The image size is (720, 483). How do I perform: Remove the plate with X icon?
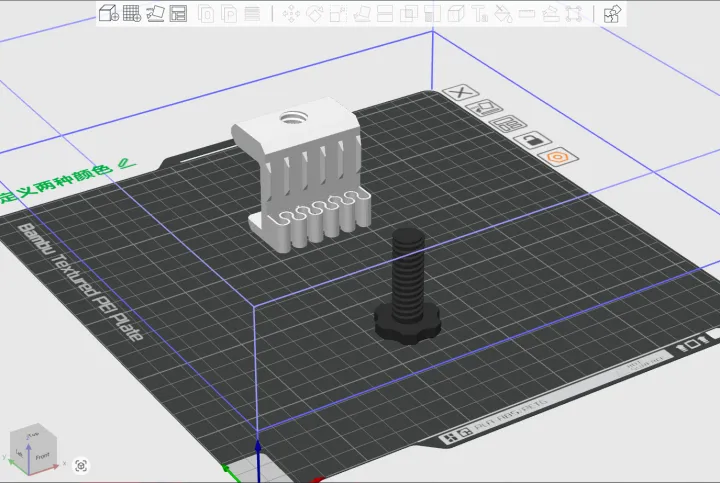(461, 92)
